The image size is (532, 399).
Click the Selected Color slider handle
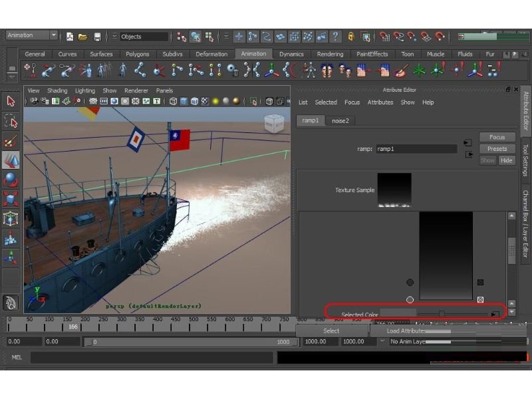pos(442,313)
